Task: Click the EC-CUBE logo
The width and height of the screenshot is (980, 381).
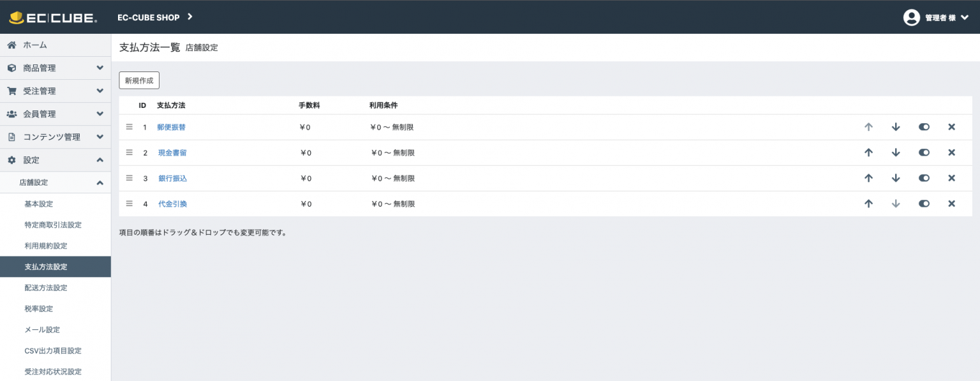Action: pos(53,17)
